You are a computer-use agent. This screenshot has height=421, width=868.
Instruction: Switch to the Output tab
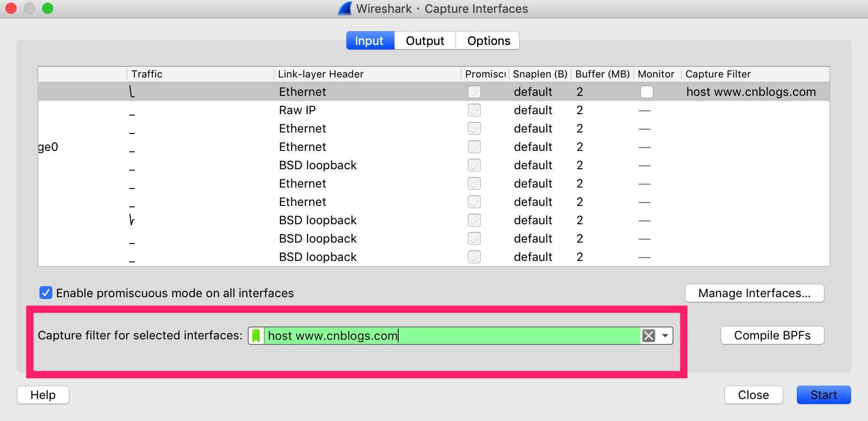pos(425,41)
